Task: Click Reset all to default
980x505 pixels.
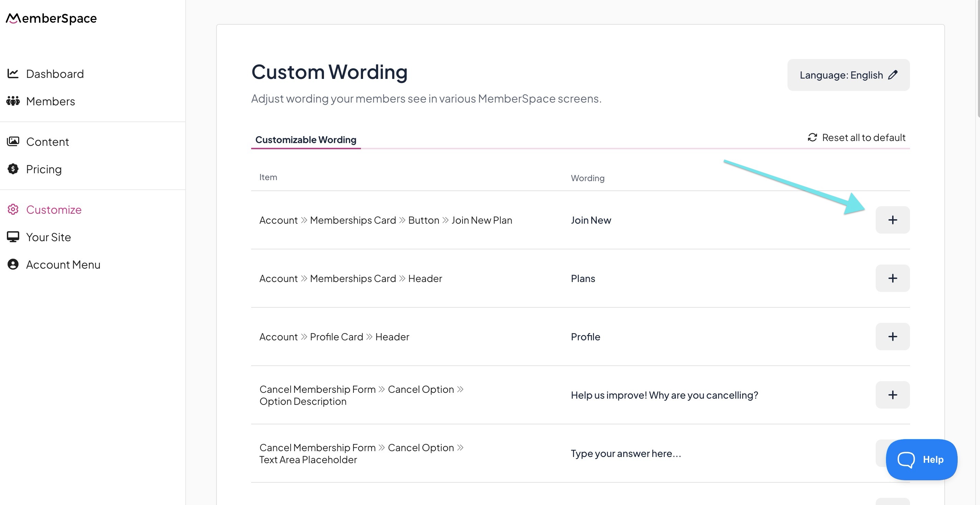Action: 856,137
